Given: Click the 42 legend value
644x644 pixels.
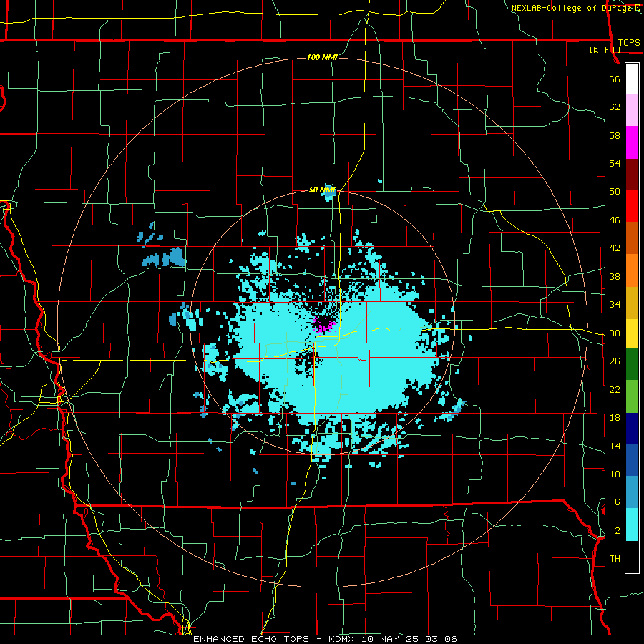Looking at the screenshot, I should (x=615, y=248).
